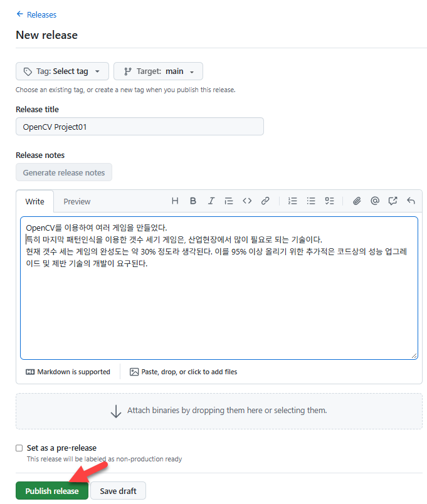Screen dimensions: 427x504
Task: Enable Set as a pre-release checkbox
Action: (x=19, y=448)
